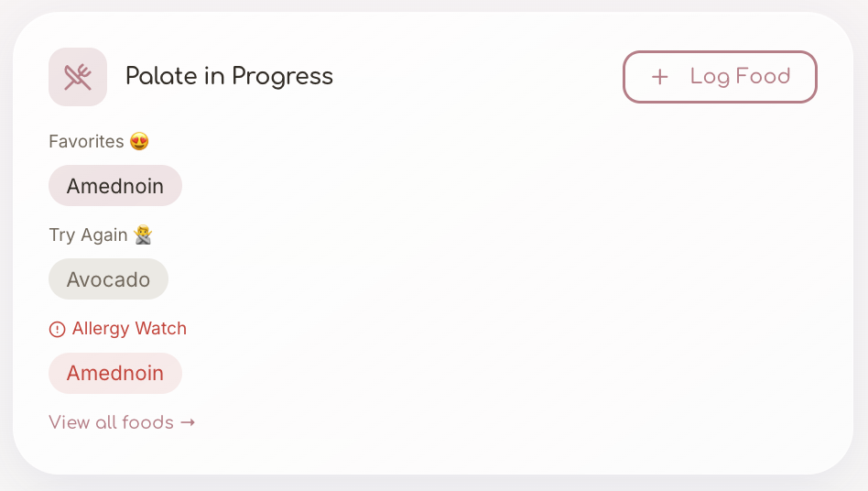
Task: Click empty space right of the Avocado chip
Action: click(x=412, y=279)
